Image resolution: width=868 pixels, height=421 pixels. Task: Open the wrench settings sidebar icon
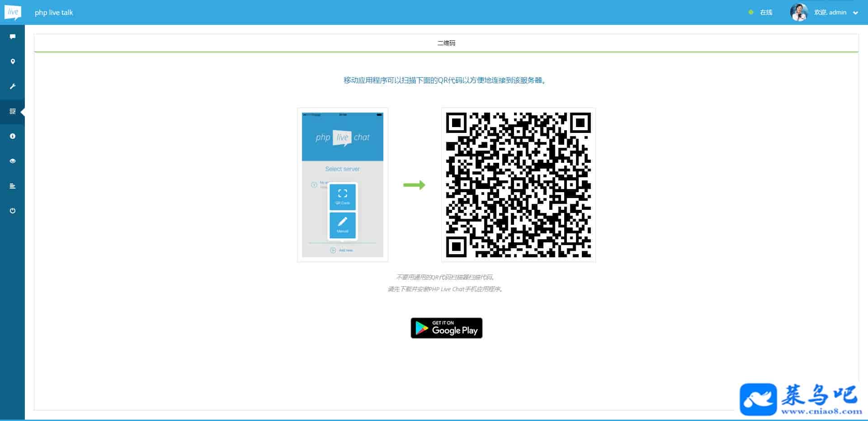(x=13, y=86)
